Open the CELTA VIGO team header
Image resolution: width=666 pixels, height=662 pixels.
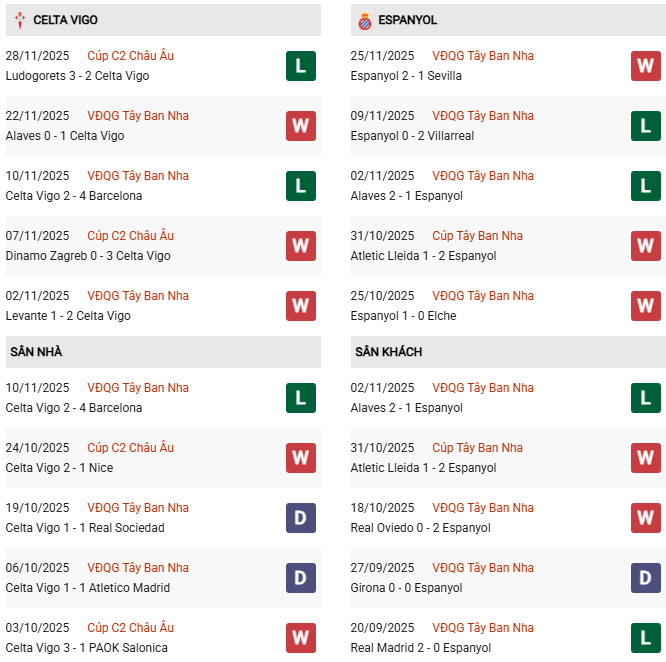65,20
